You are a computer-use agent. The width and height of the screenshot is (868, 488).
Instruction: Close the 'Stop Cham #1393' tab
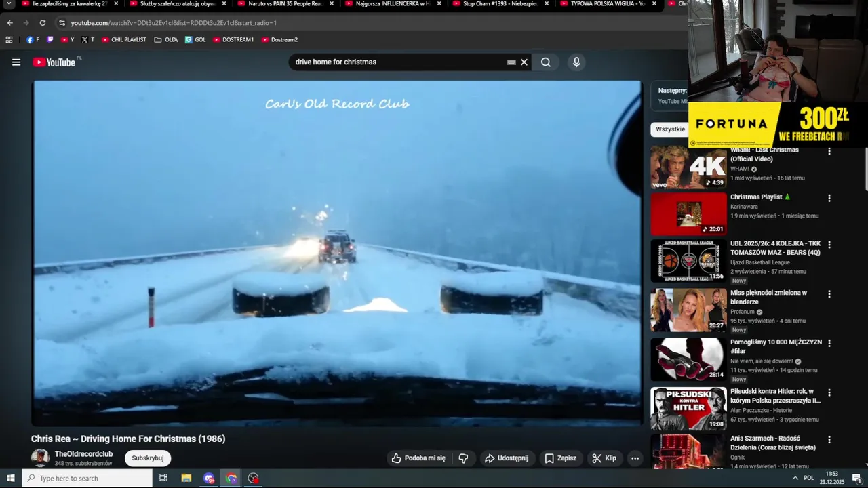(547, 3)
